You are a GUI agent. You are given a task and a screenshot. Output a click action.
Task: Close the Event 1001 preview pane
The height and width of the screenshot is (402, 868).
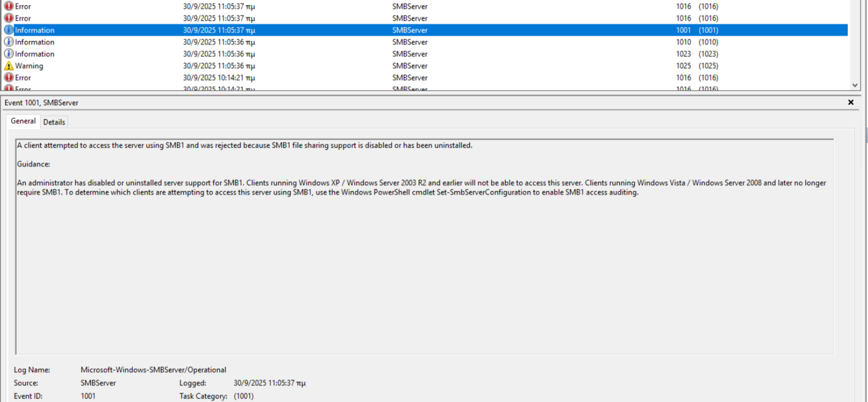851,102
